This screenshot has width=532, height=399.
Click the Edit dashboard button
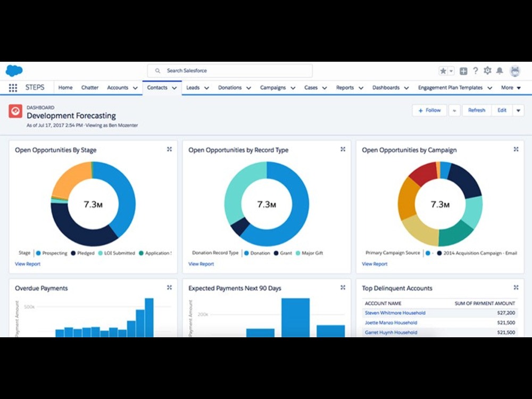502,110
